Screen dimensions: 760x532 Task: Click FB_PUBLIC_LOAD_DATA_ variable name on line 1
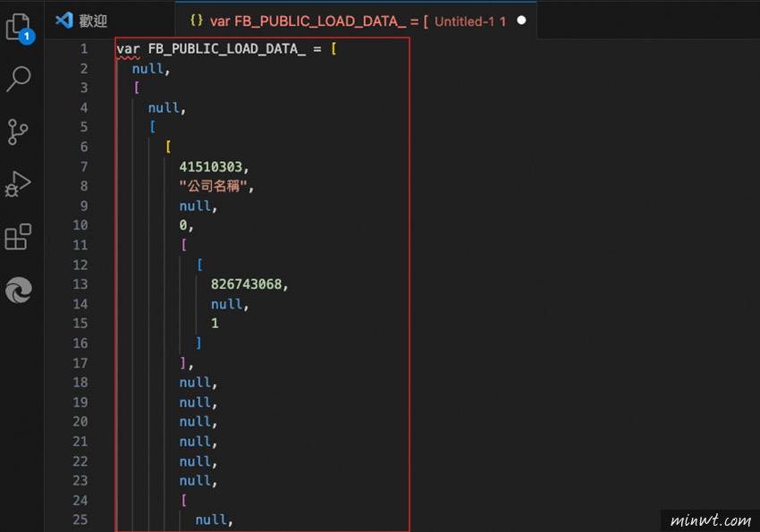[227, 49]
